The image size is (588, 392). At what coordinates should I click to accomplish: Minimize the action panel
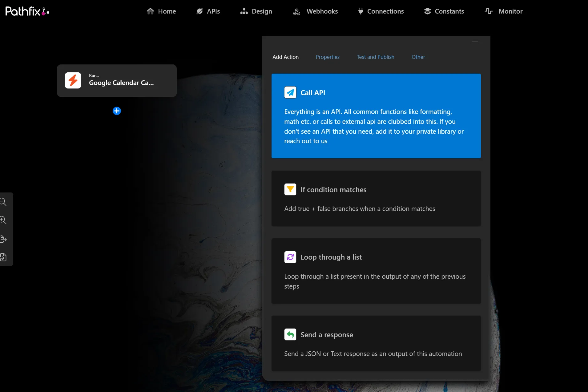[x=475, y=42]
